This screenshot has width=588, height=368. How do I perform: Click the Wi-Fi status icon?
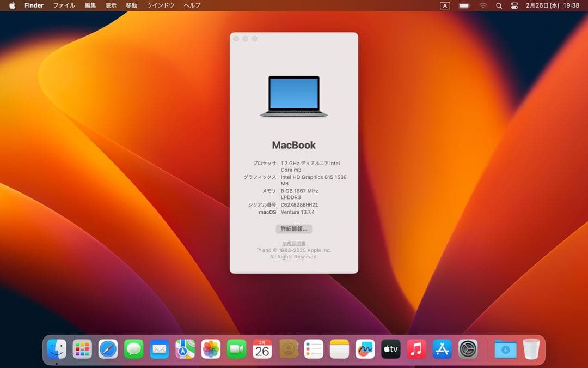click(x=483, y=5)
